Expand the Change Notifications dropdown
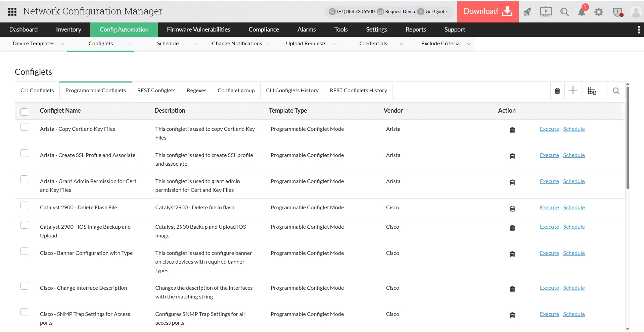Image resolution: width=644 pixels, height=332 pixels. click(240, 44)
